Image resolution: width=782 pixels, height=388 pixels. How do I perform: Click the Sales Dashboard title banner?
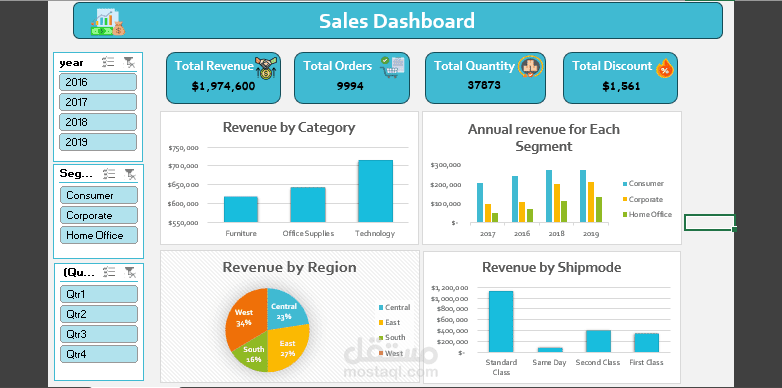click(x=397, y=20)
